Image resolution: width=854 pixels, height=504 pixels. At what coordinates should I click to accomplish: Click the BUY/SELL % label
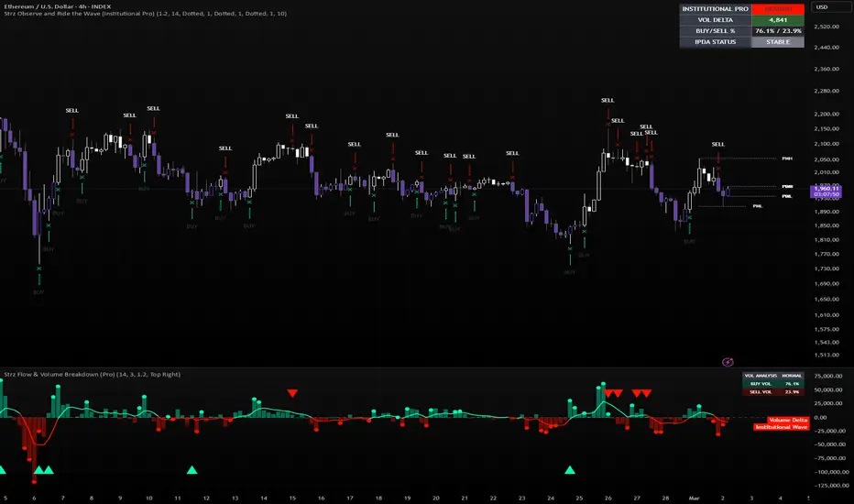click(715, 31)
